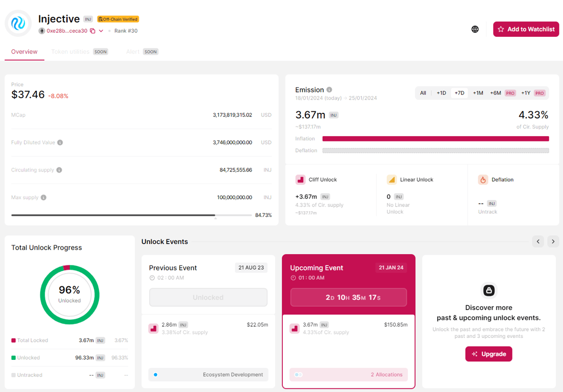Select the All emission range option

[x=423, y=93]
